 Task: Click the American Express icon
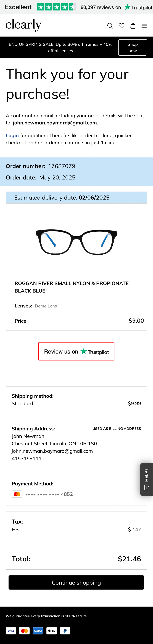(38, 631)
